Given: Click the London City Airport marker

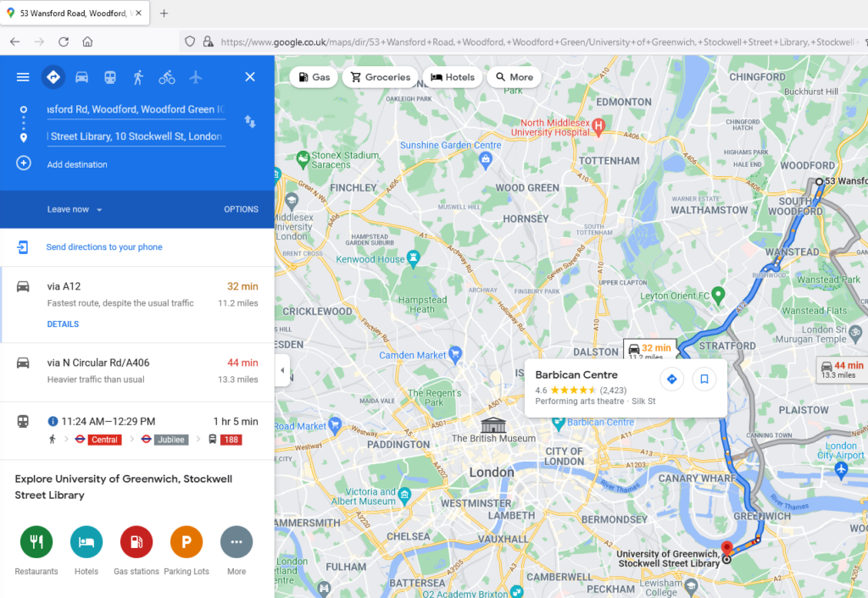Looking at the screenshot, I should tap(842, 470).
